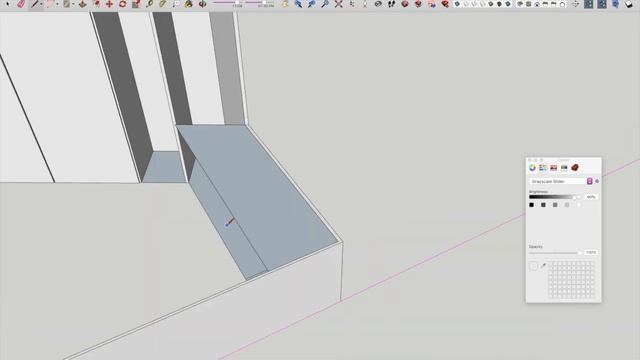Select the Push/Pull tool
Viewport: 640px width, 360px height.
pos(82,4)
